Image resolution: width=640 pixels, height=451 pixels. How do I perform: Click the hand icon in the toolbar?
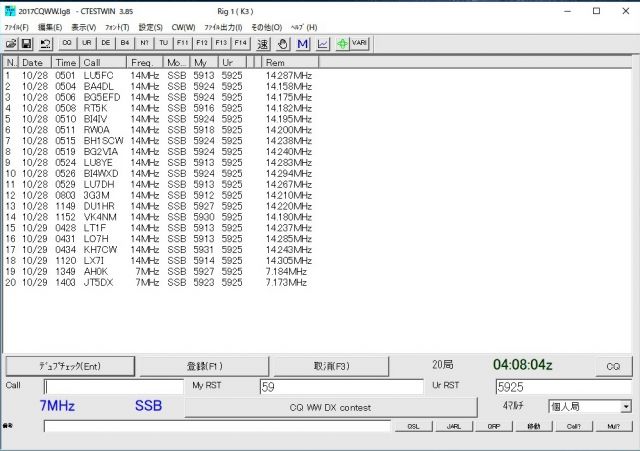[282, 44]
